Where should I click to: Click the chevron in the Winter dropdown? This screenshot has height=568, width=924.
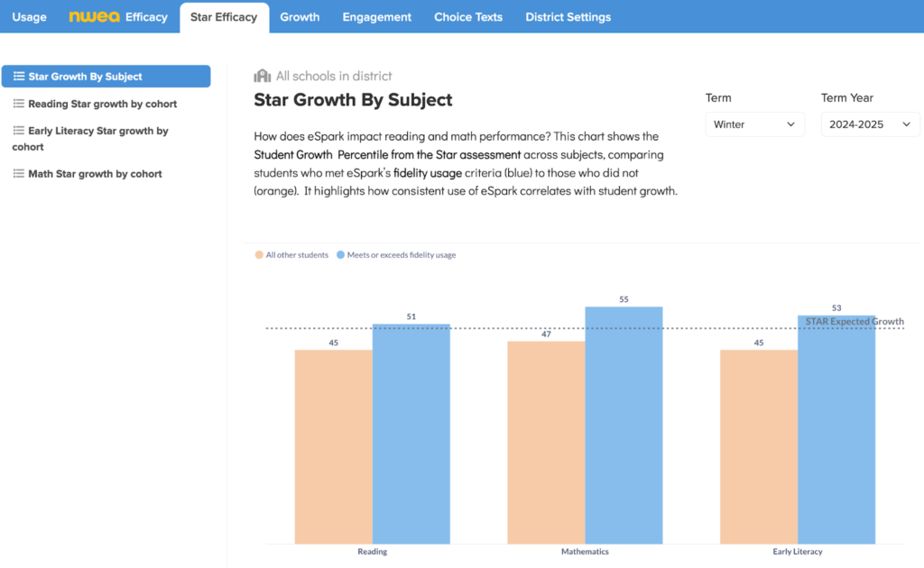[790, 124]
